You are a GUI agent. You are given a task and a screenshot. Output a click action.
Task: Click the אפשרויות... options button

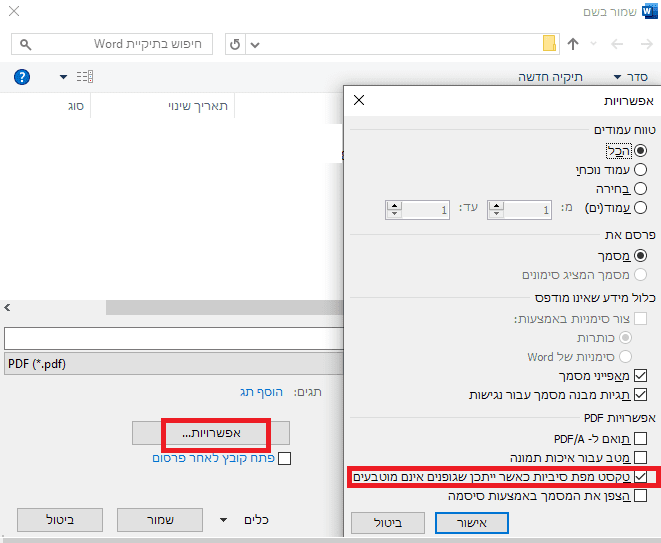[x=211, y=433]
